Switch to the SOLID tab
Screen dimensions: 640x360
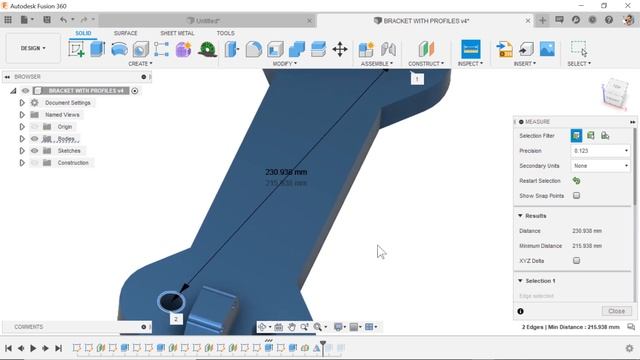point(83,33)
